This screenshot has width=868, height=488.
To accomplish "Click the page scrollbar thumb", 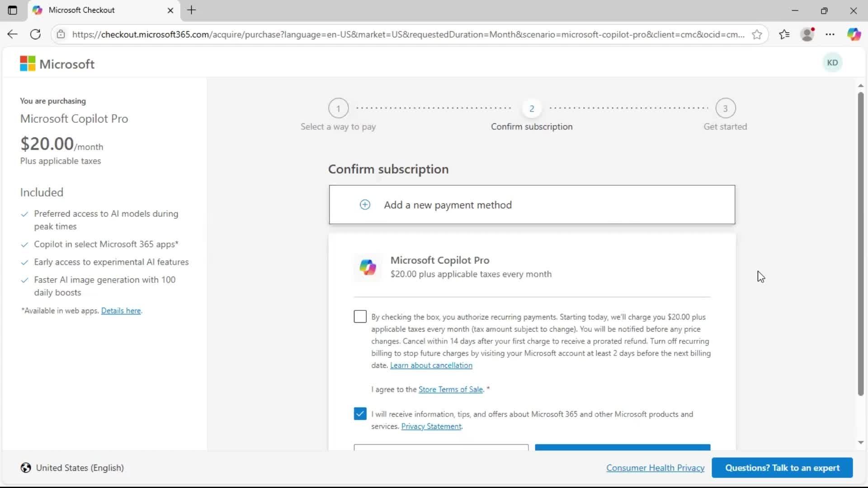I will pyautogui.click(x=860, y=244).
